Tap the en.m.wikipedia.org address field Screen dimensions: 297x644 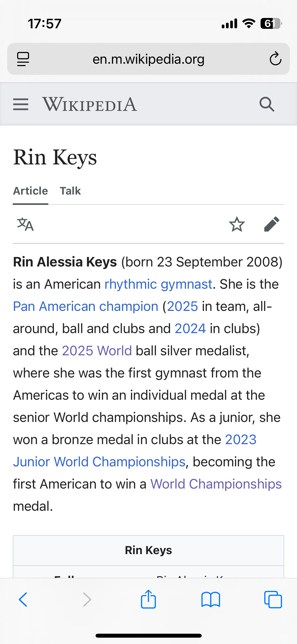coord(148,59)
